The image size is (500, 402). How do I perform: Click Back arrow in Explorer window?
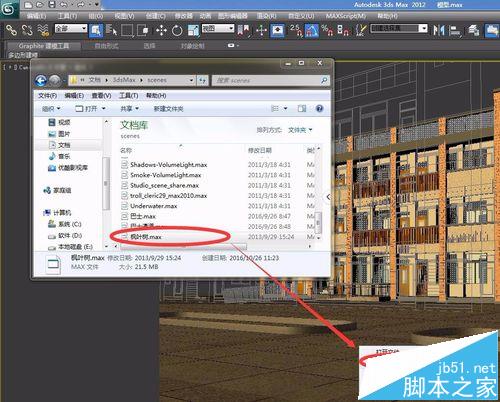coord(41,80)
